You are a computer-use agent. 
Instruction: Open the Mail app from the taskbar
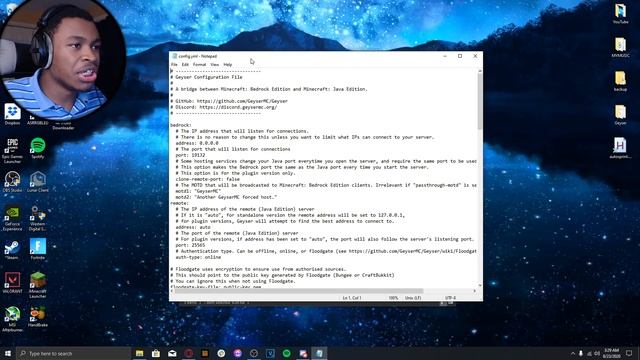click(172, 353)
